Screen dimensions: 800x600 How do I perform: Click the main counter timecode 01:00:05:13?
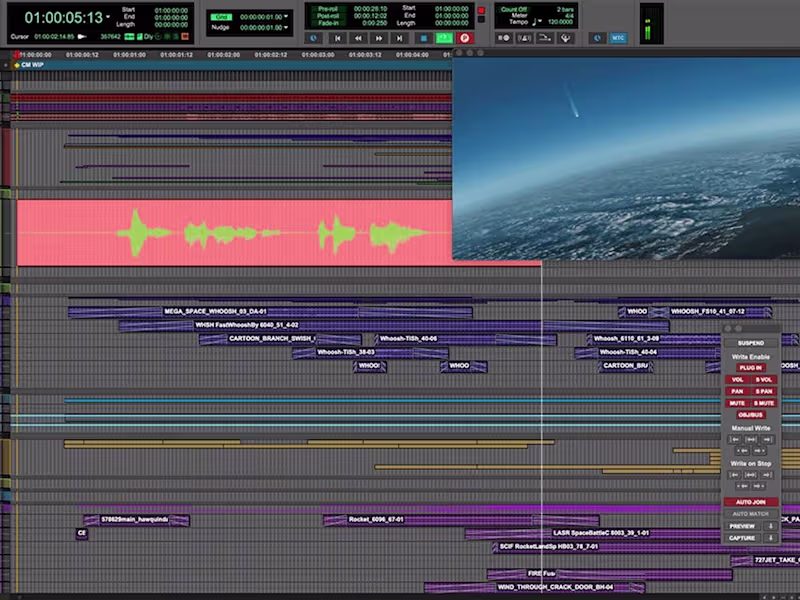63,18
